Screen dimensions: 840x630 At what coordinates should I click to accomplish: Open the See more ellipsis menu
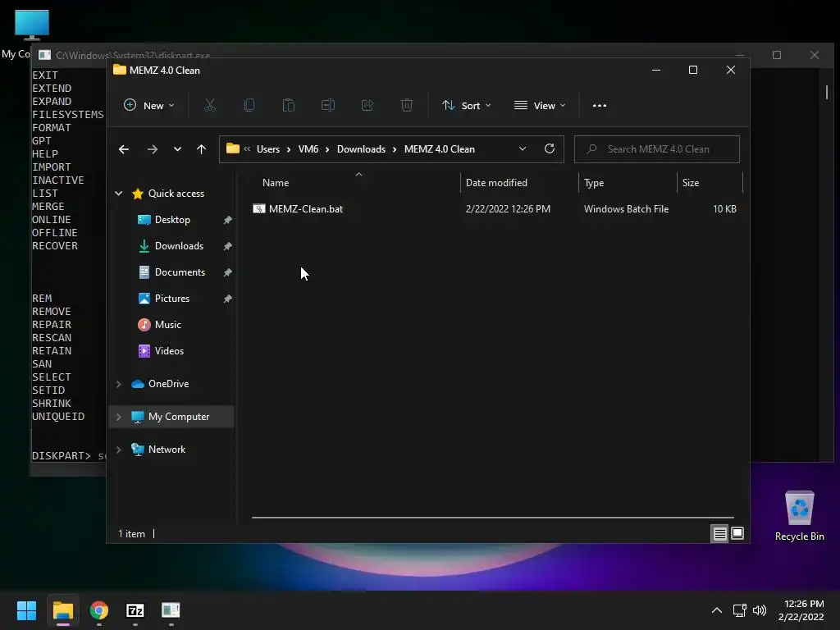coord(600,106)
